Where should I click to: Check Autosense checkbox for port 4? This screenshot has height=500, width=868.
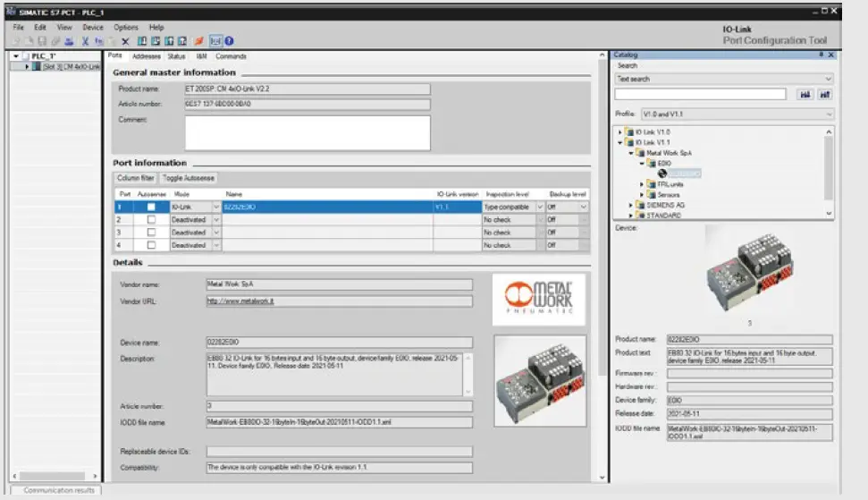151,244
